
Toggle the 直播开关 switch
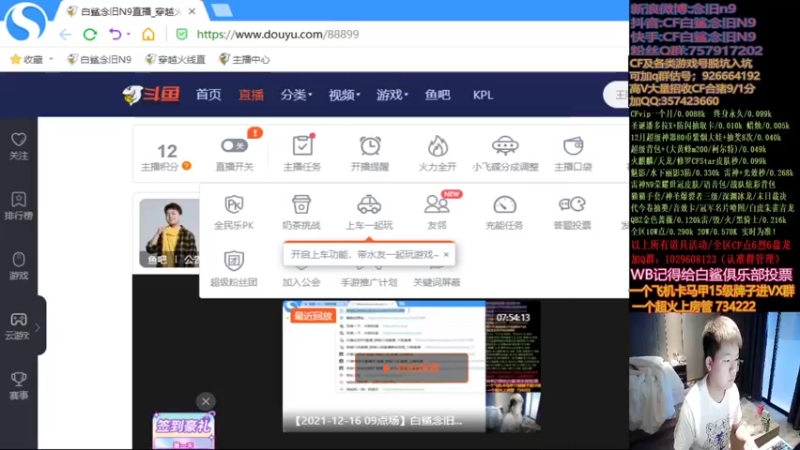coord(234,146)
